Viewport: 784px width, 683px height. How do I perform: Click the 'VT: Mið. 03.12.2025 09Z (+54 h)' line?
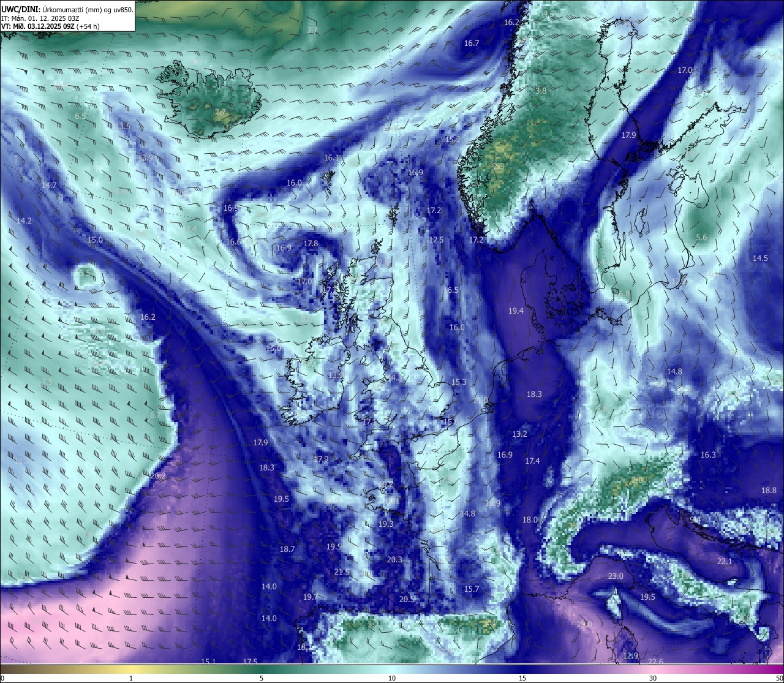(x=50, y=26)
